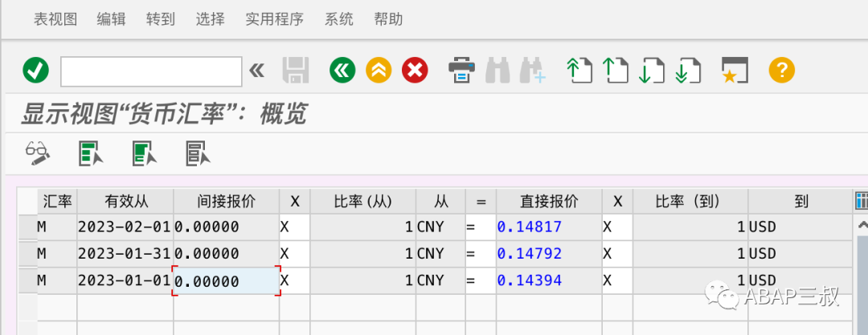
Task: Click the 直接报价 column header
Action: 549,201
